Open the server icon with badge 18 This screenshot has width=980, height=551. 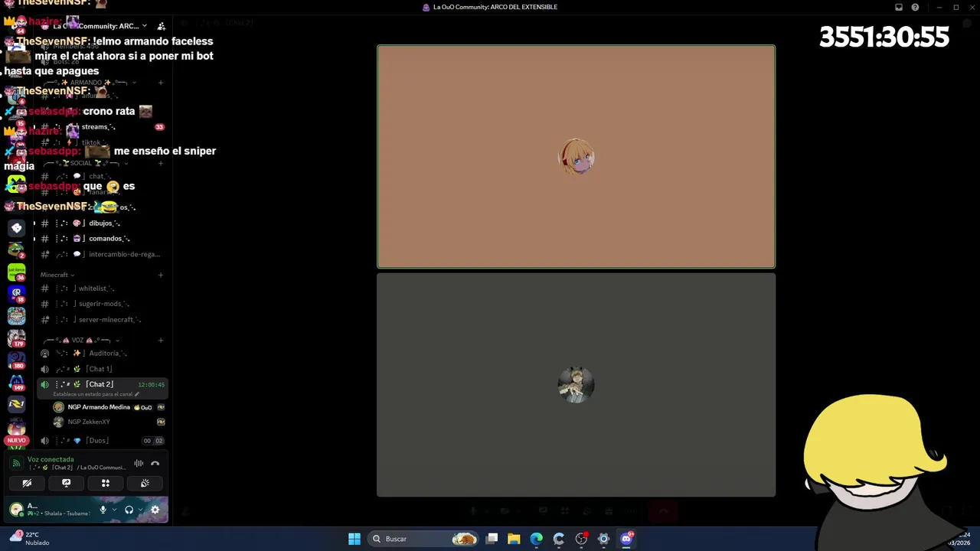pos(16,293)
